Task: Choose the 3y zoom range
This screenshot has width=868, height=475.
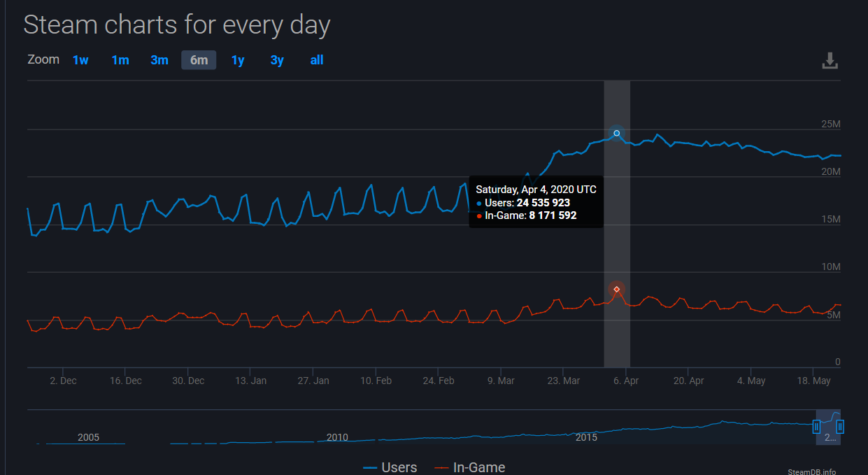Action: coord(277,60)
